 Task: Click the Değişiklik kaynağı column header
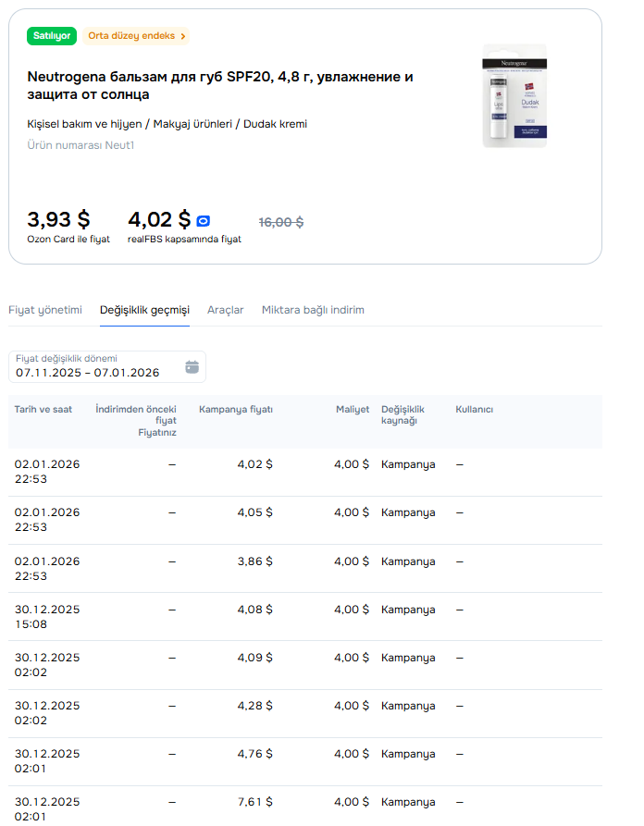click(402, 414)
